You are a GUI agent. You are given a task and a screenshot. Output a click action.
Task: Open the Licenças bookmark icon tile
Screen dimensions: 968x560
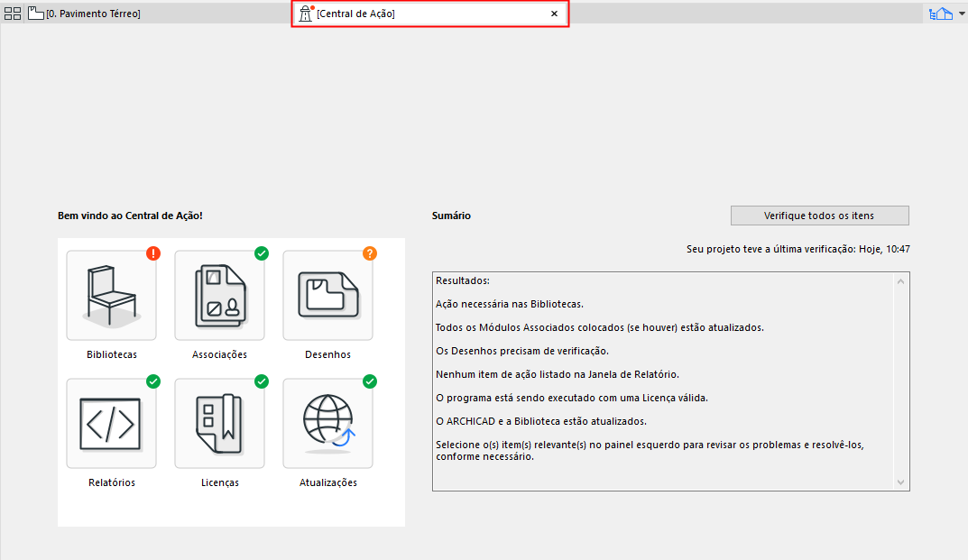220,424
